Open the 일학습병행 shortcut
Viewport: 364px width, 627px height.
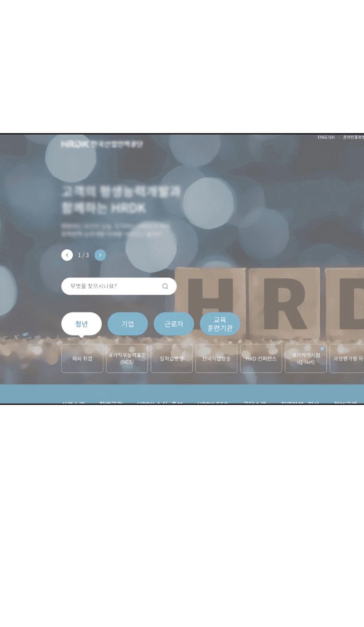tap(171, 358)
